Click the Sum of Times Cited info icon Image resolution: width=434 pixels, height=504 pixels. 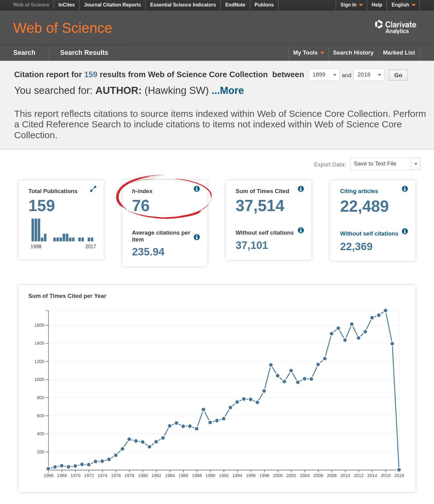[x=301, y=189]
